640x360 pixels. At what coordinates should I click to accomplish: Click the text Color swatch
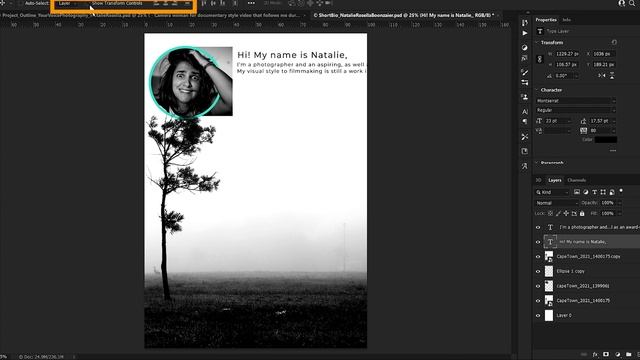pos(606,140)
